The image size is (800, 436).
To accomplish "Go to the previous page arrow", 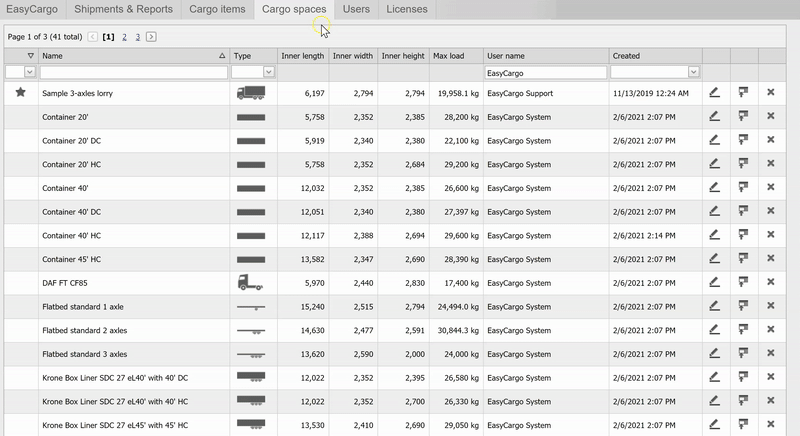I will point(92,37).
